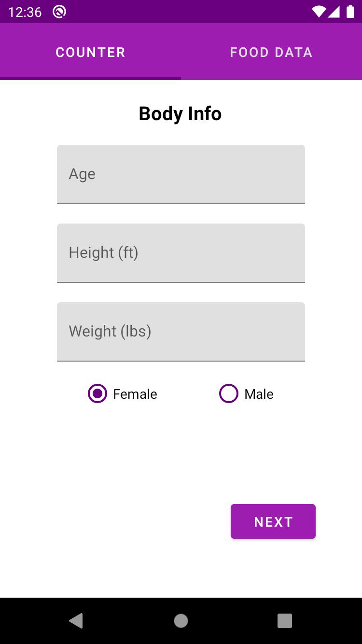Tap the Android back triangle icon
Screen dimensions: 362x644
(76, 621)
